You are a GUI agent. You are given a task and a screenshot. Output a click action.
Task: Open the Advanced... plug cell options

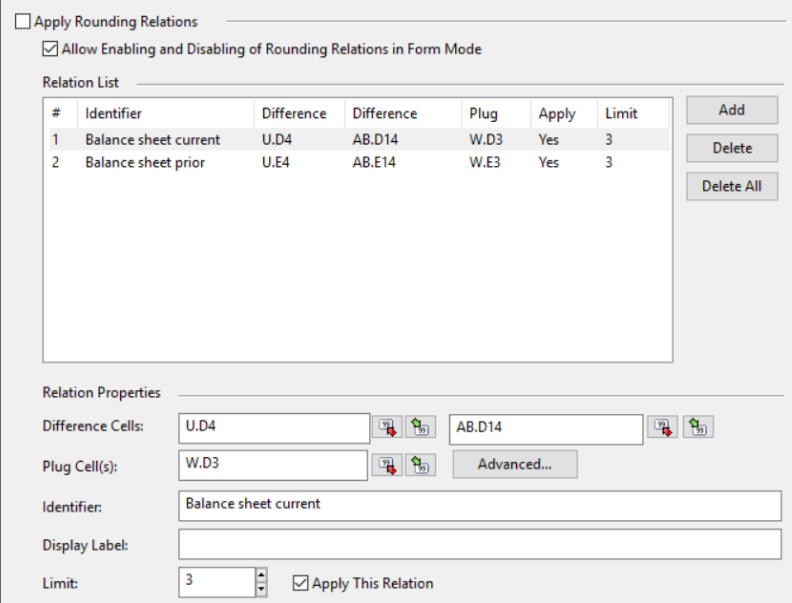coord(515,464)
